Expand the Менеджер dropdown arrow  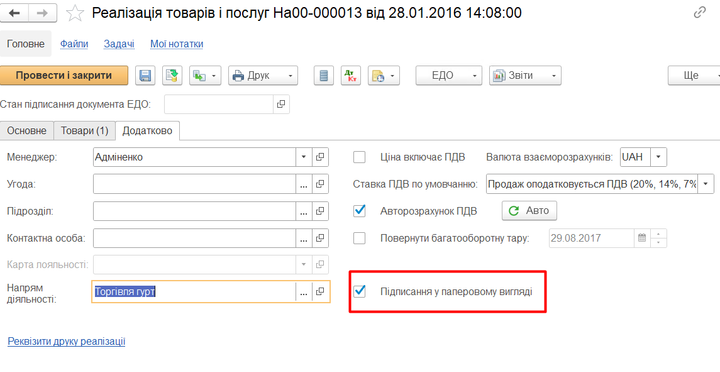[x=304, y=157]
